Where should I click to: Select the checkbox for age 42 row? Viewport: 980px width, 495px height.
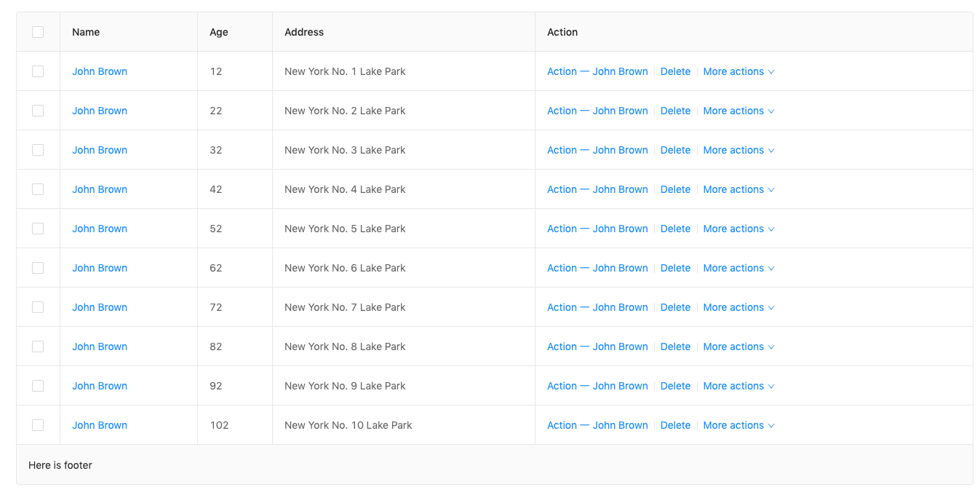(38, 189)
